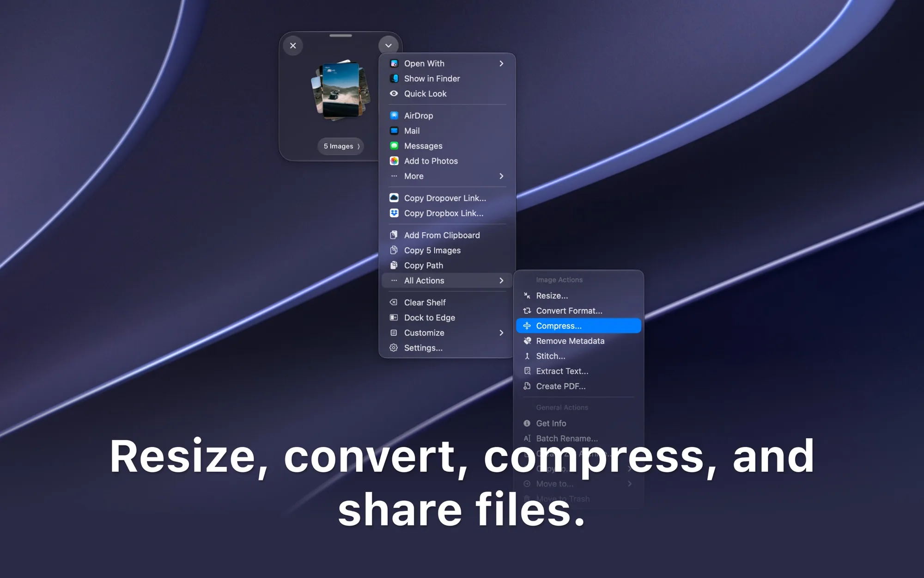924x578 pixels.
Task: Click the Dock to Edge icon
Action: [394, 318]
